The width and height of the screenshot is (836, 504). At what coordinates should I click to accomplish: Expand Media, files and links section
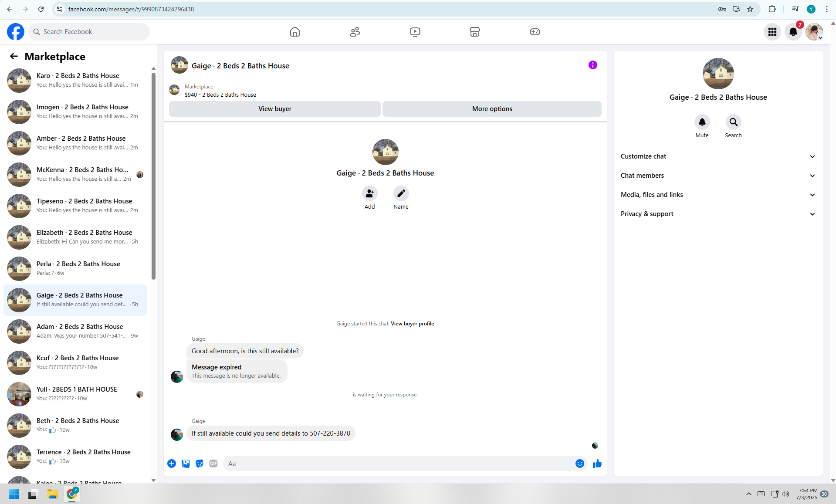tap(718, 195)
